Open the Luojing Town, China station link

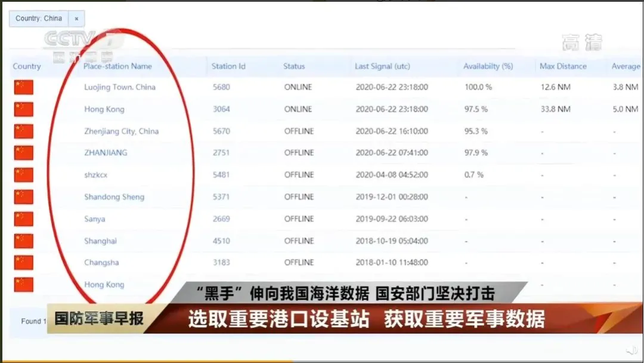pyautogui.click(x=120, y=87)
